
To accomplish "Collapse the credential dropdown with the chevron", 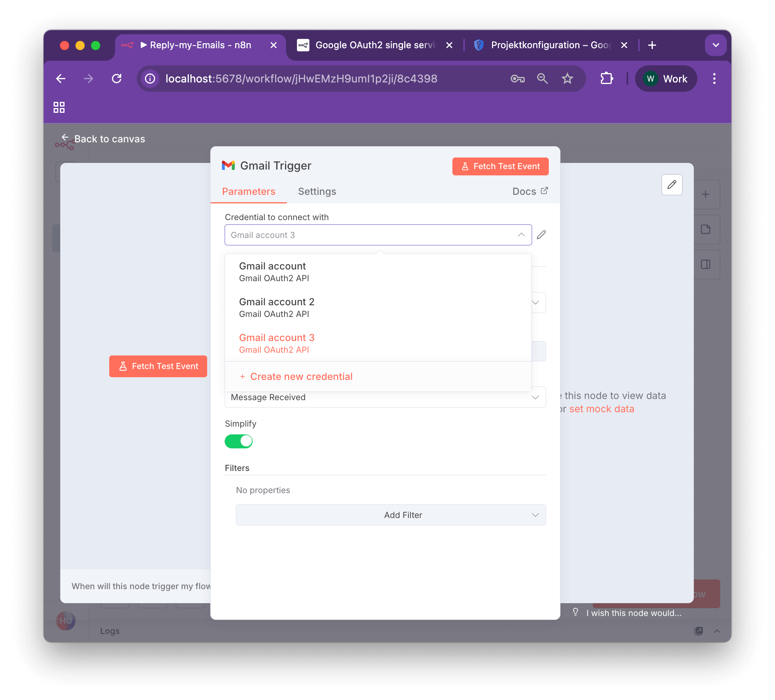I will (x=521, y=235).
